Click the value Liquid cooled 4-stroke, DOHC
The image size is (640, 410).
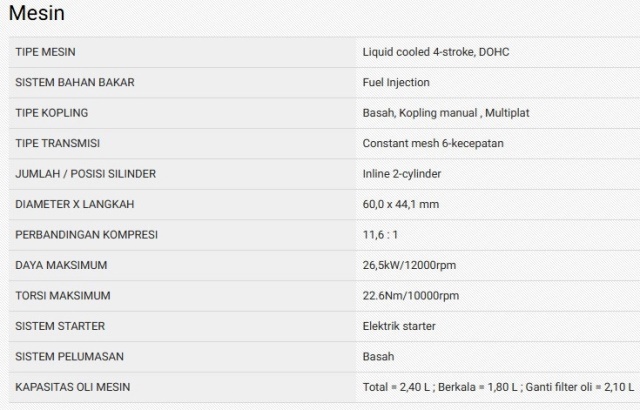[436, 52]
